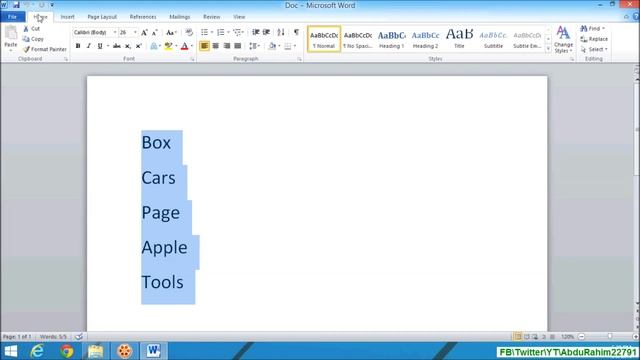Screen dimensions: 640x360
Task: Switch to Draft view in status bar
Action: point(552,337)
